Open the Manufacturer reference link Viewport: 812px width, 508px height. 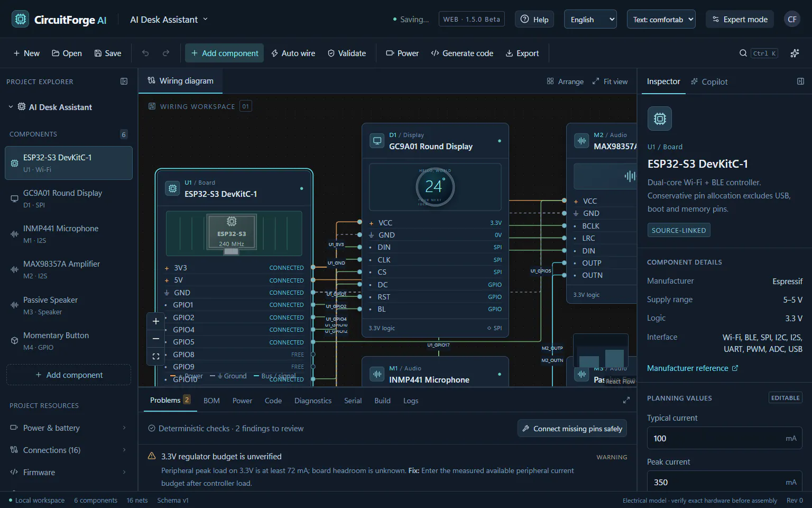click(693, 368)
